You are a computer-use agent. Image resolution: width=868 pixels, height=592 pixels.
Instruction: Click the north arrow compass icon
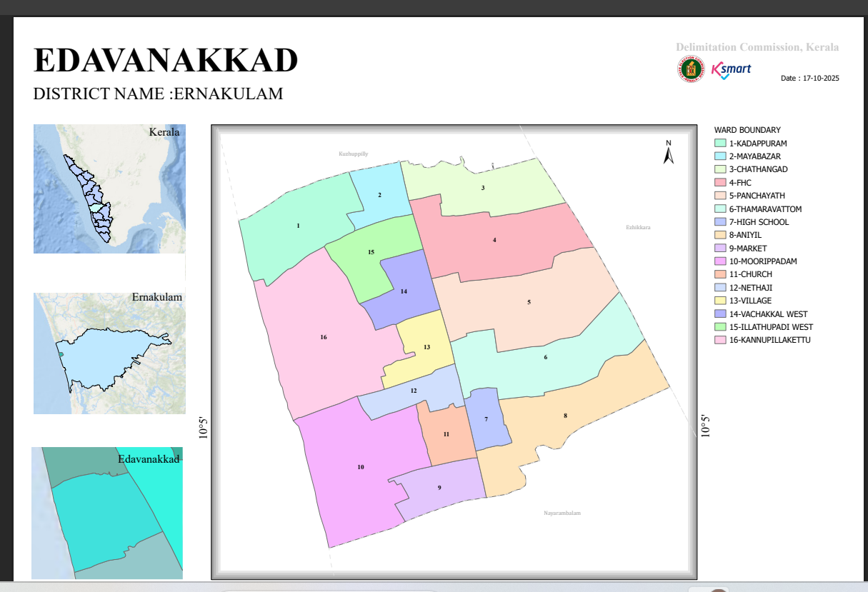(x=669, y=152)
